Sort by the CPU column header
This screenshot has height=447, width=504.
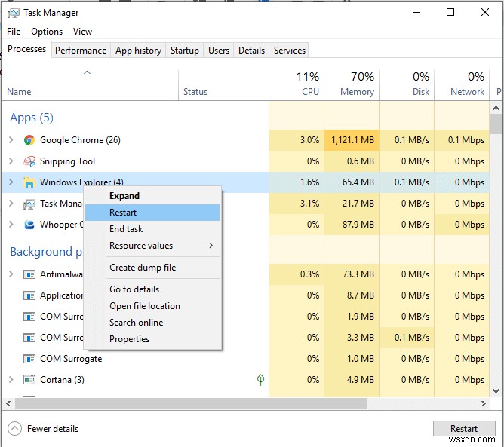click(x=297, y=84)
